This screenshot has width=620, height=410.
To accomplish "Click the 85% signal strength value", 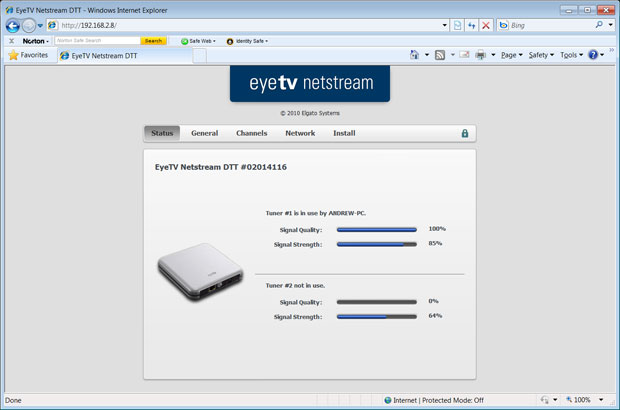I will coord(435,243).
